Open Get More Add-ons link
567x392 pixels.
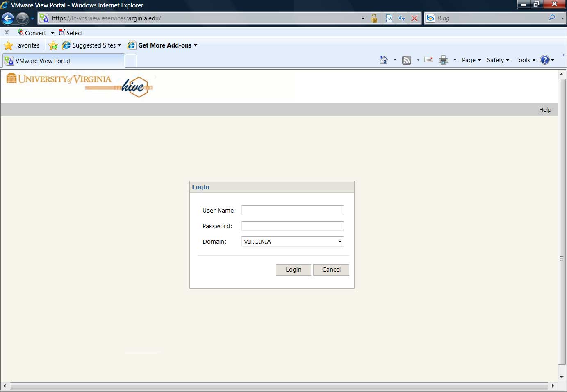tap(162, 45)
